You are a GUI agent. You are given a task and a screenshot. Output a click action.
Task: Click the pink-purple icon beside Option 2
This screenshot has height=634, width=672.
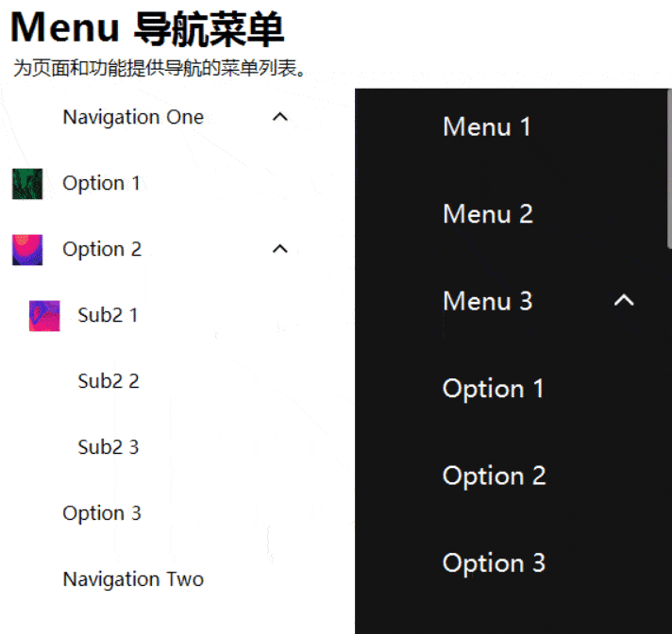(x=27, y=250)
